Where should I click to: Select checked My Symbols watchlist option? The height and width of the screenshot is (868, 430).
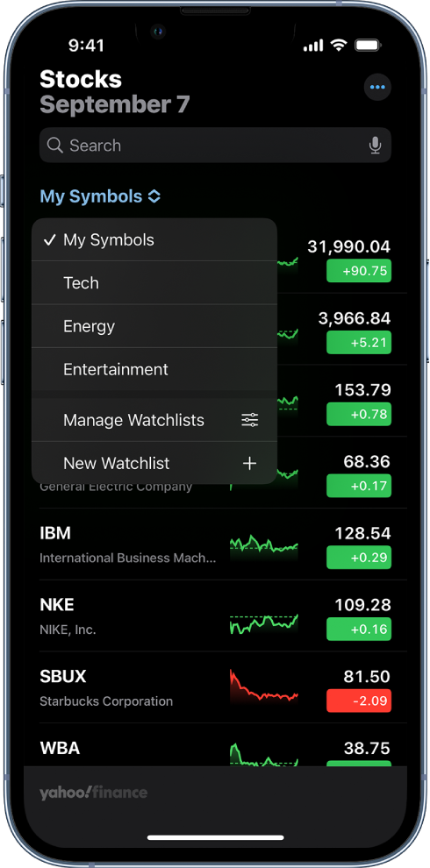(154, 239)
